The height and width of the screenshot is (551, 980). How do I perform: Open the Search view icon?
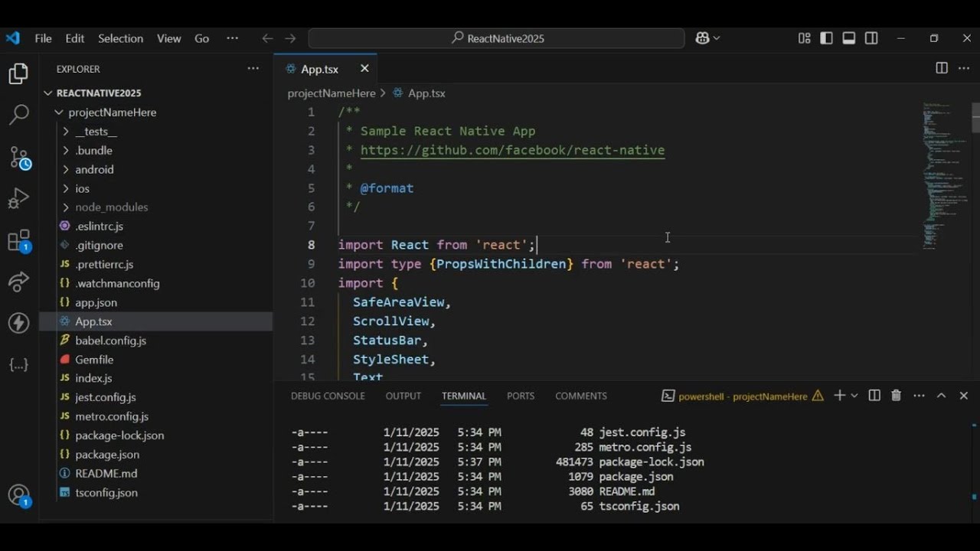pyautogui.click(x=18, y=116)
